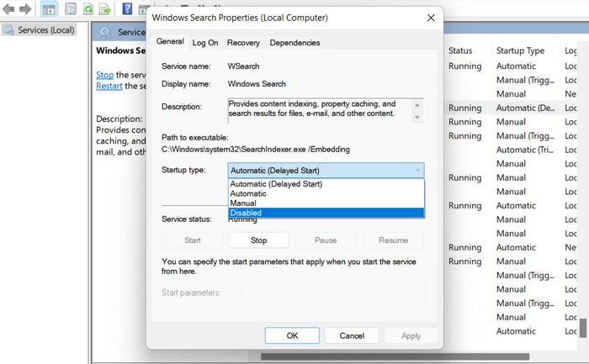Click the Forward arrow in the toolbar
The height and width of the screenshot is (364, 589).
click(25, 8)
